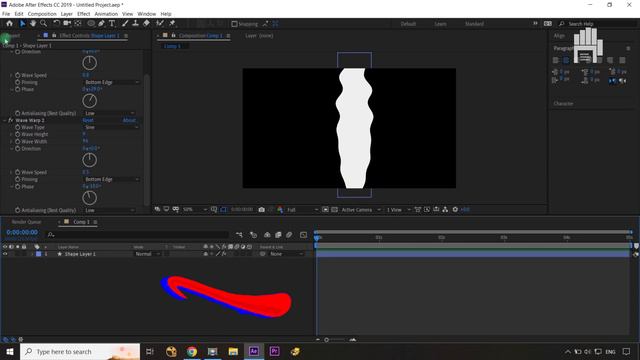This screenshot has width=640, height=360.
Task: Hide Shape Layer 1 eye toggle
Action: click(x=5, y=254)
